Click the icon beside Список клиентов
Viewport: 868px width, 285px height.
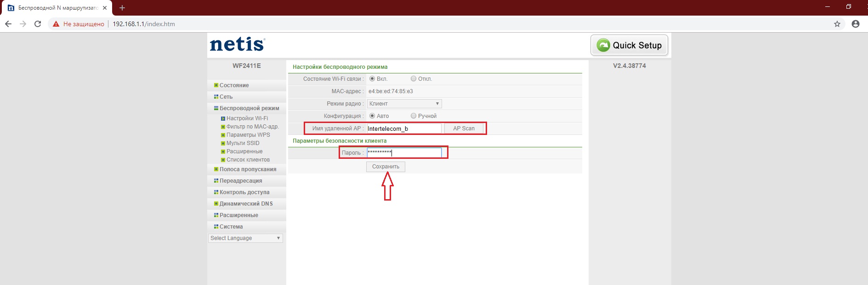tap(223, 160)
